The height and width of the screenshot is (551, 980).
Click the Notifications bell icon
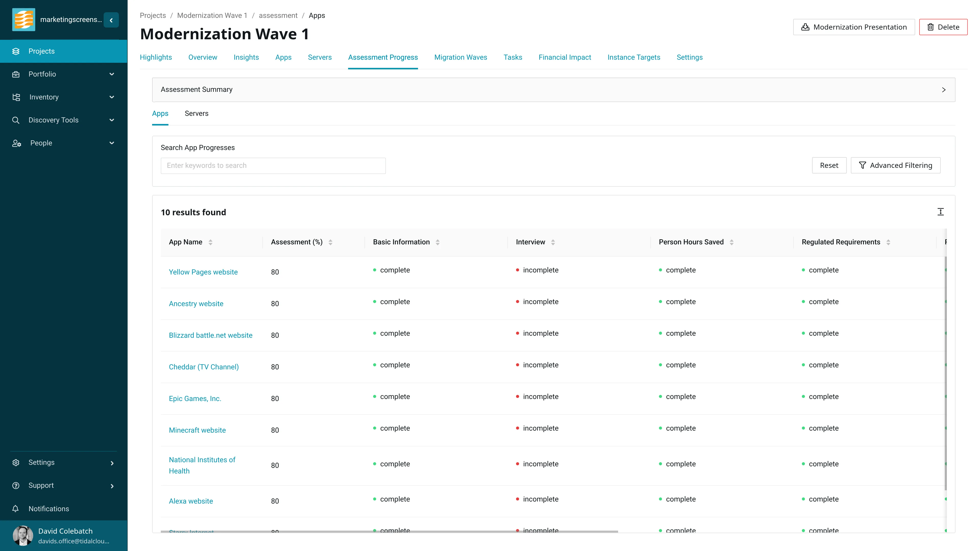click(16, 509)
